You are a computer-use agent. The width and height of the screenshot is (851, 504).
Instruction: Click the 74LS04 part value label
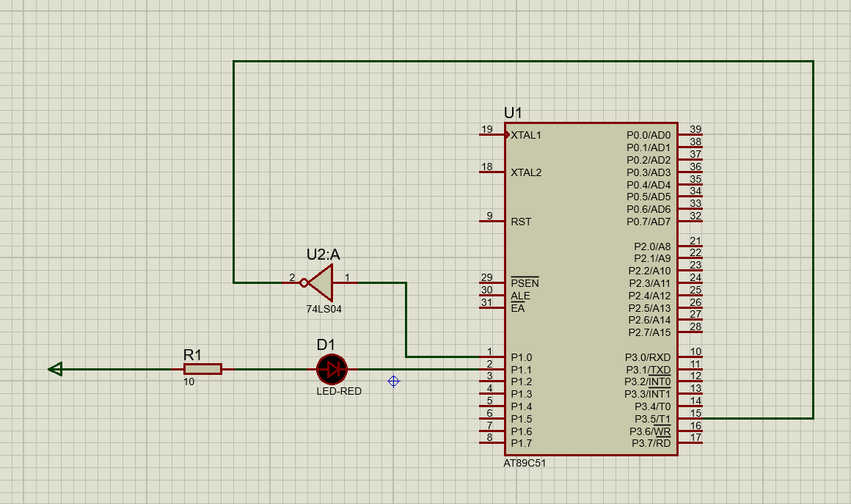(x=324, y=310)
